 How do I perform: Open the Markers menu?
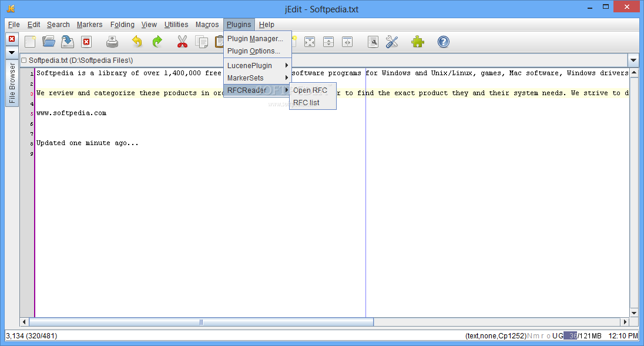[x=89, y=25]
